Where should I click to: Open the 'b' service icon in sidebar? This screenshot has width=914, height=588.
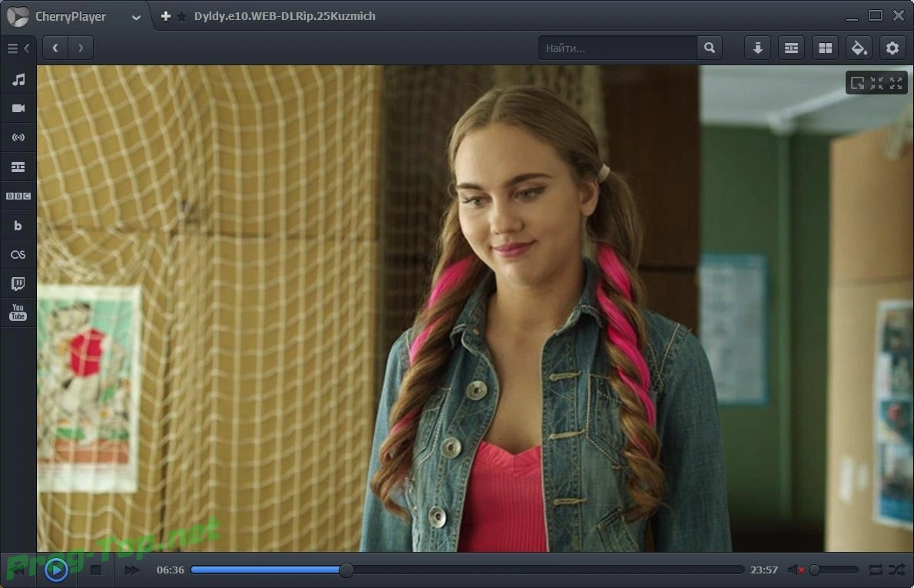pos(18,226)
